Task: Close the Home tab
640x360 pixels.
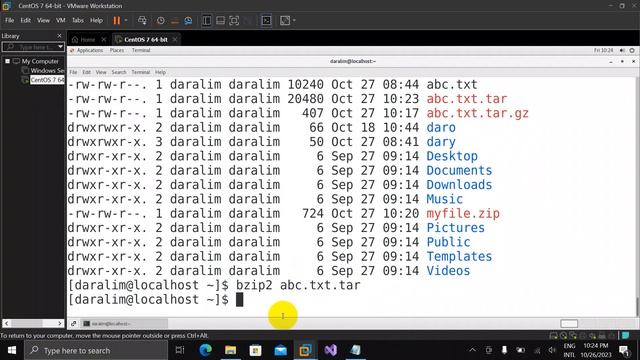Action: 104,40
